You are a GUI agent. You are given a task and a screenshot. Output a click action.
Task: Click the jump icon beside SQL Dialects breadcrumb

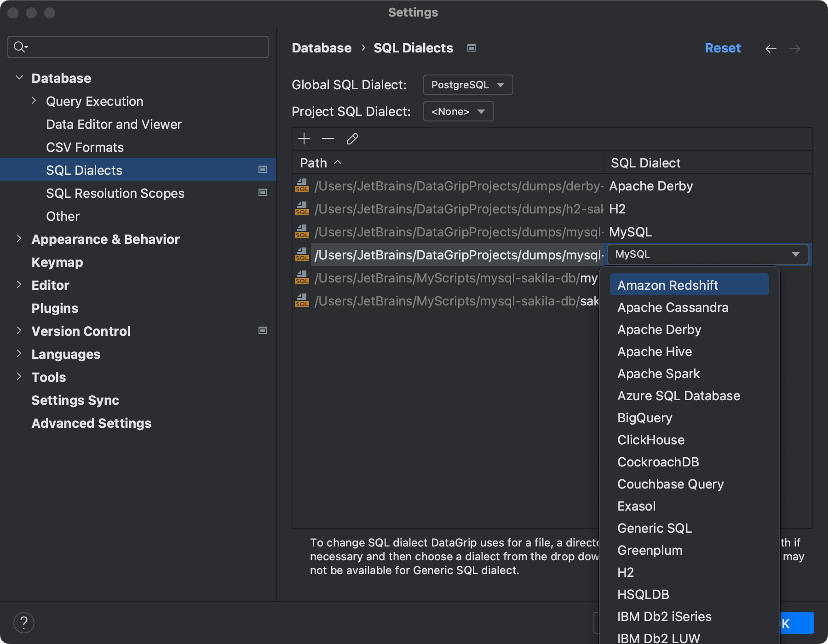pos(471,48)
